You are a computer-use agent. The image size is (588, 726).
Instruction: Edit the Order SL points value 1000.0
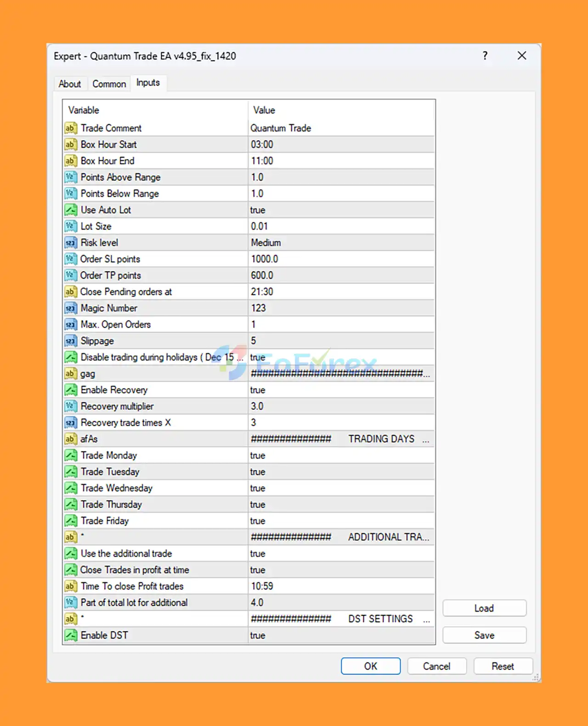341,259
